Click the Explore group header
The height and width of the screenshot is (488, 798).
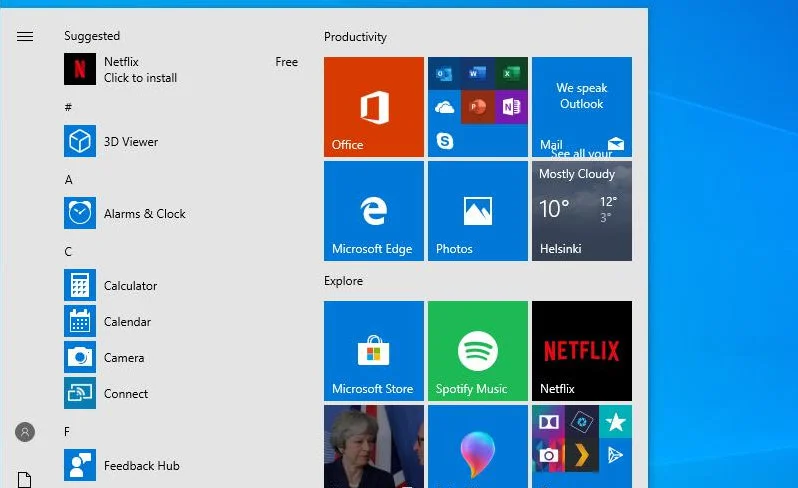pyautogui.click(x=344, y=280)
